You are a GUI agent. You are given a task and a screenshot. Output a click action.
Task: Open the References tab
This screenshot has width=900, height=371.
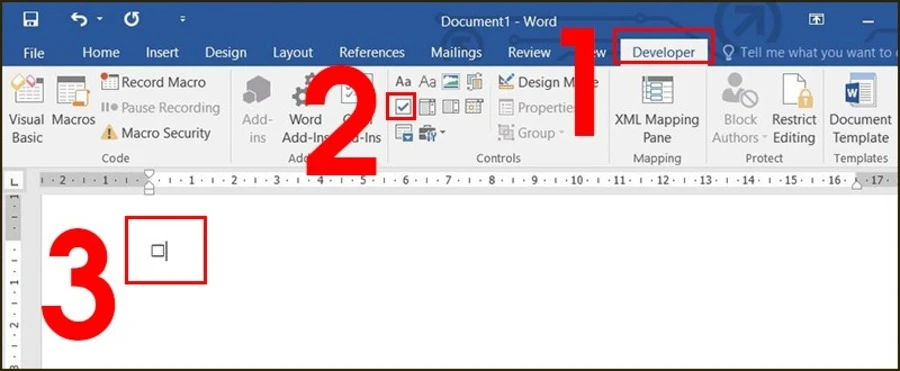coord(372,53)
